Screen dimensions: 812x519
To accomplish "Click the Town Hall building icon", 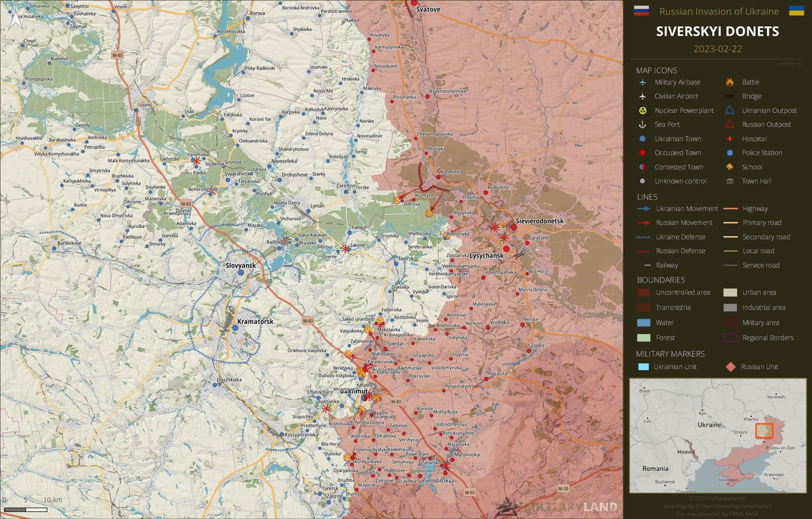I will click(730, 181).
